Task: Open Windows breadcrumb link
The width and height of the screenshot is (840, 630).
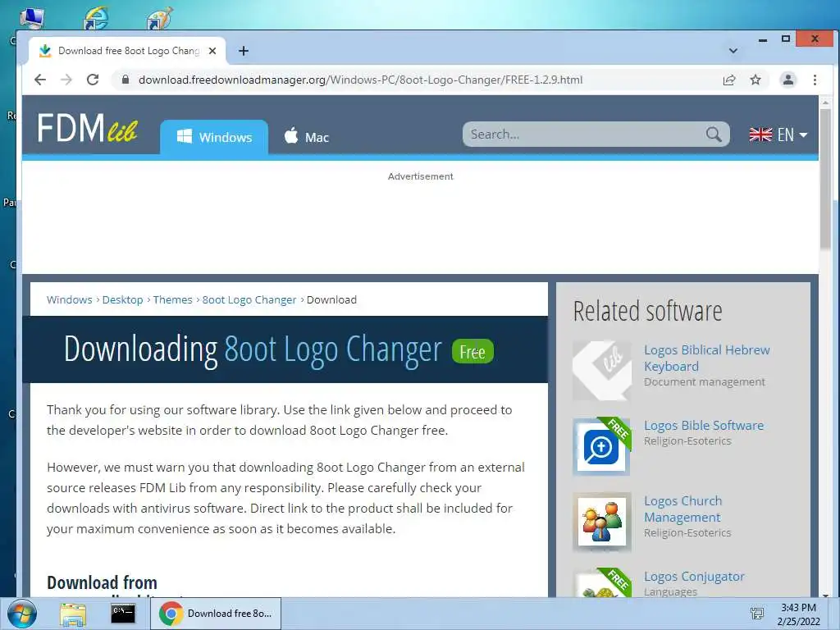Action: [x=69, y=300]
